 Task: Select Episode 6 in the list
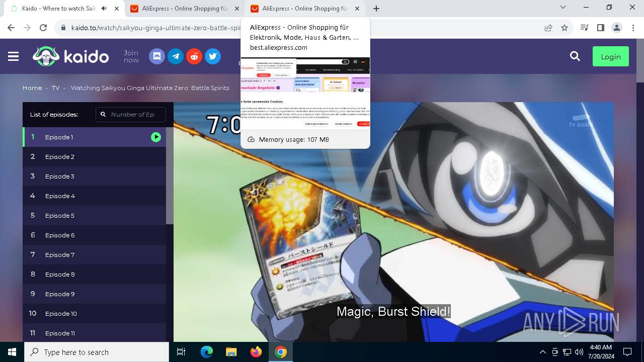point(94,235)
